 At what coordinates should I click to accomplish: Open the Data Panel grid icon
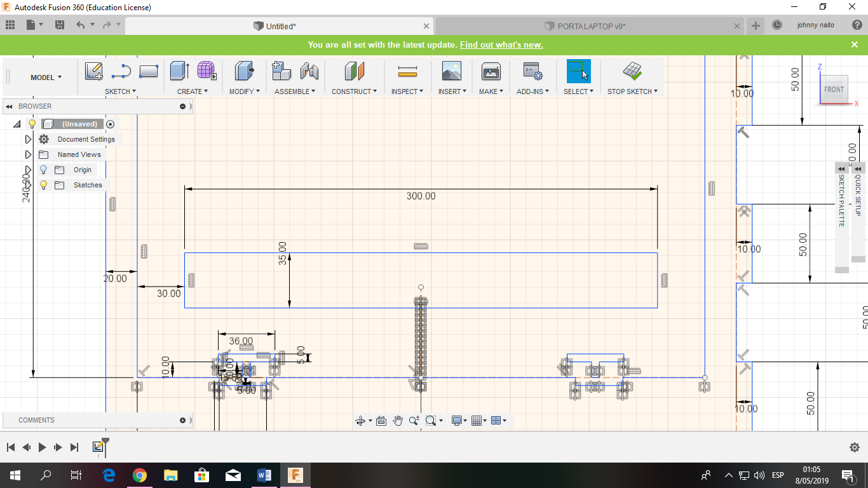pyautogui.click(x=10, y=25)
